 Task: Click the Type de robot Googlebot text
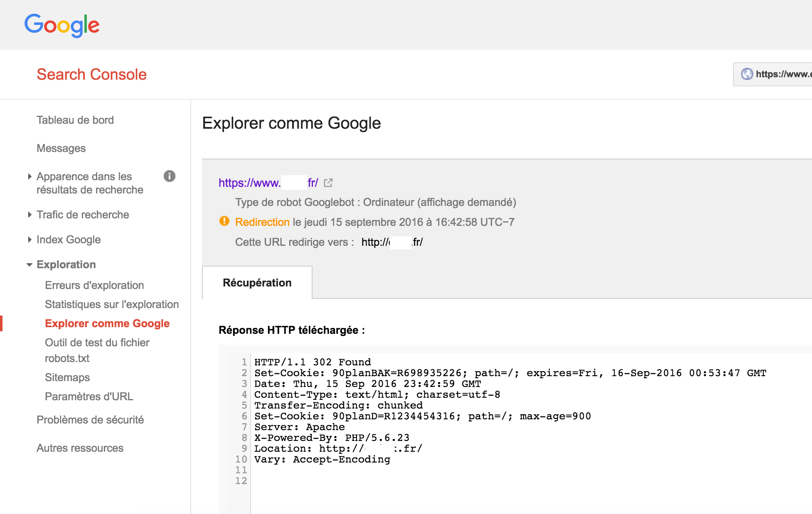pos(376,202)
